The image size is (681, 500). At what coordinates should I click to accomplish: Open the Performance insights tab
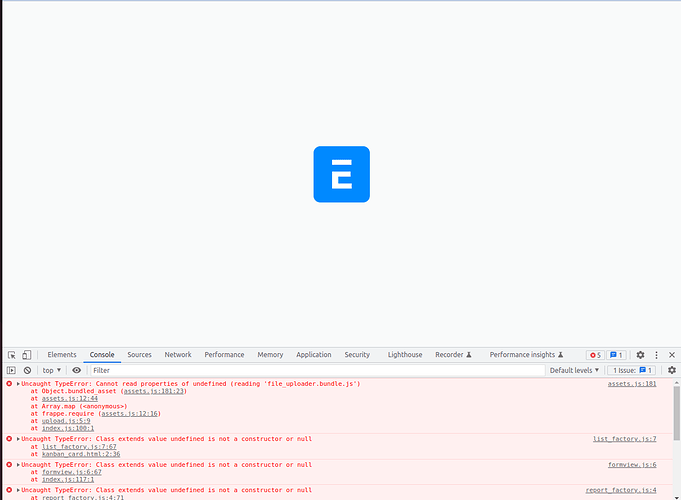click(526, 355)
